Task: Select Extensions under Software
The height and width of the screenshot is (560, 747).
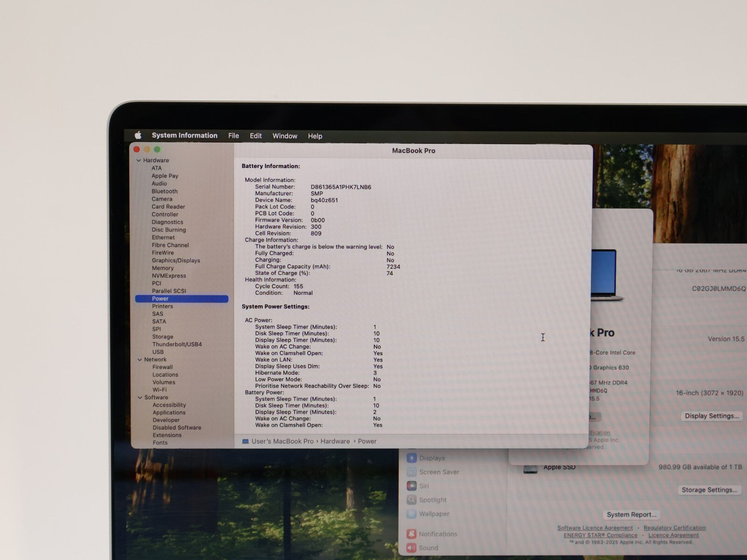Action: (x=167, y=435)
